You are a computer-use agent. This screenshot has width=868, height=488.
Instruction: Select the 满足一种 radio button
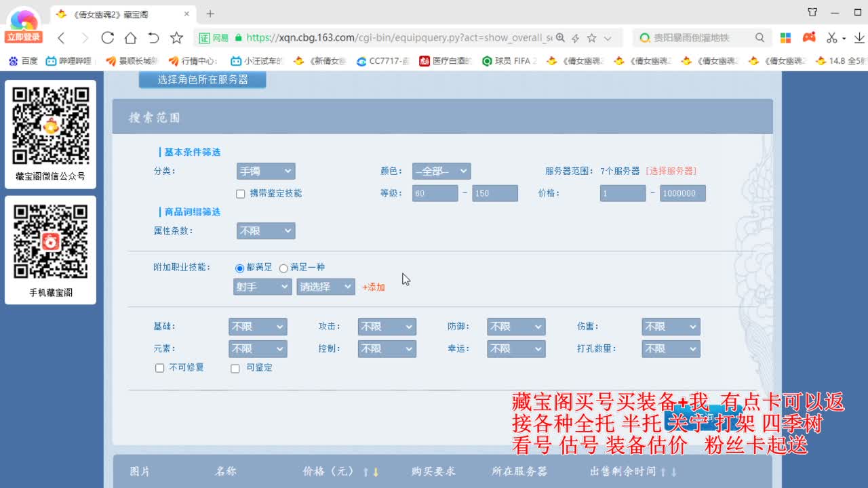coord(283,268)
